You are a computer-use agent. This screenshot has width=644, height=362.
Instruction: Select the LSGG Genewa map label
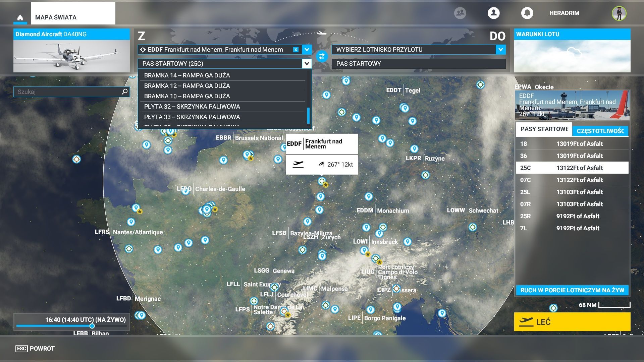coord(274,271)
